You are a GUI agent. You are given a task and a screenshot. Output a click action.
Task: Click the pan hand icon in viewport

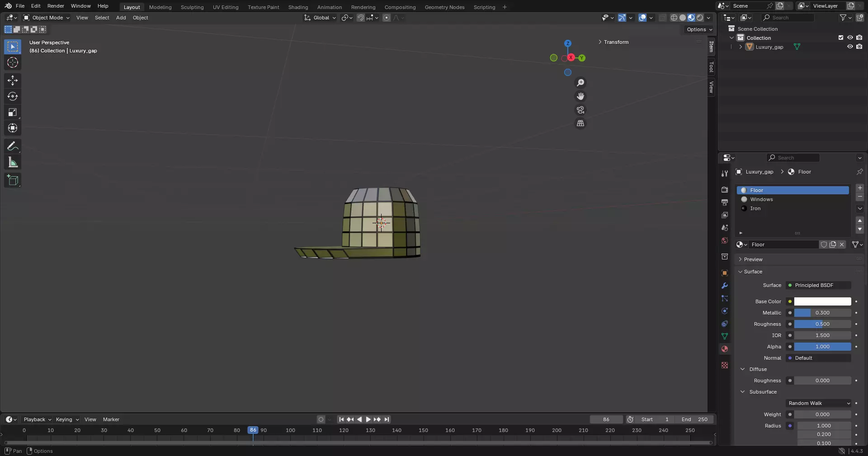coord(580,96)
